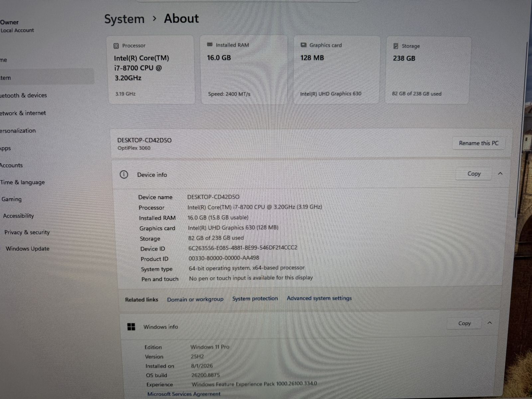This screenshot has height=399, width=532.
Task: Click the 'Speed: 2400 MT/s' text
Action: click(229, 94)
